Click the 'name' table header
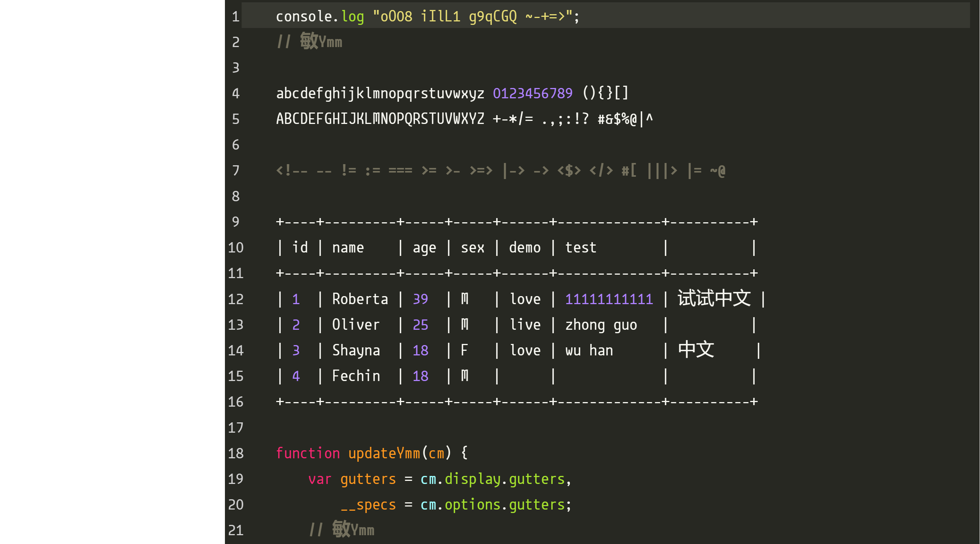Screen dimensions: 980x544 coord(348,248)
